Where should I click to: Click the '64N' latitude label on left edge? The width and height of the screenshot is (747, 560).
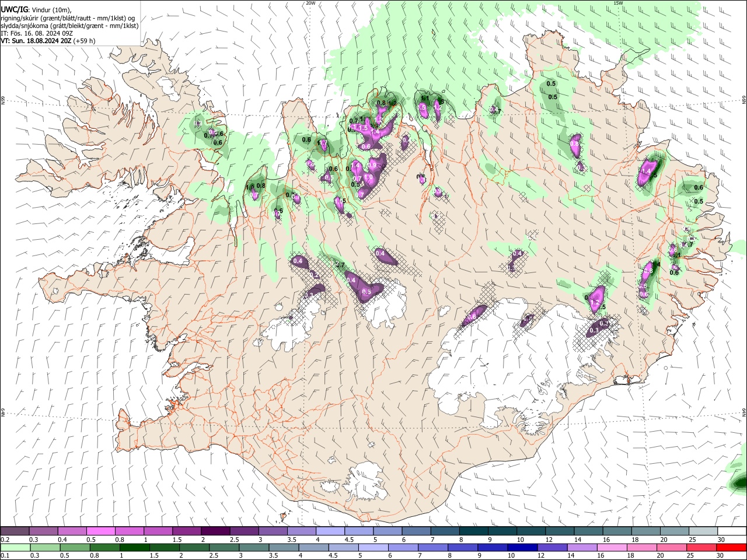tap(3, 412)
